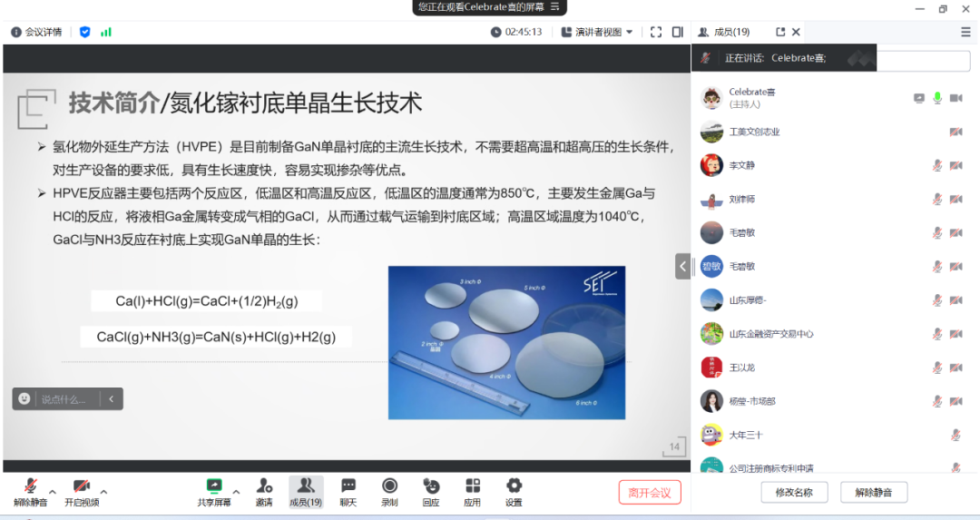Screen dimensions: 980x520
Task: Open 会议详情 meeting details
Action: [36, 32]
